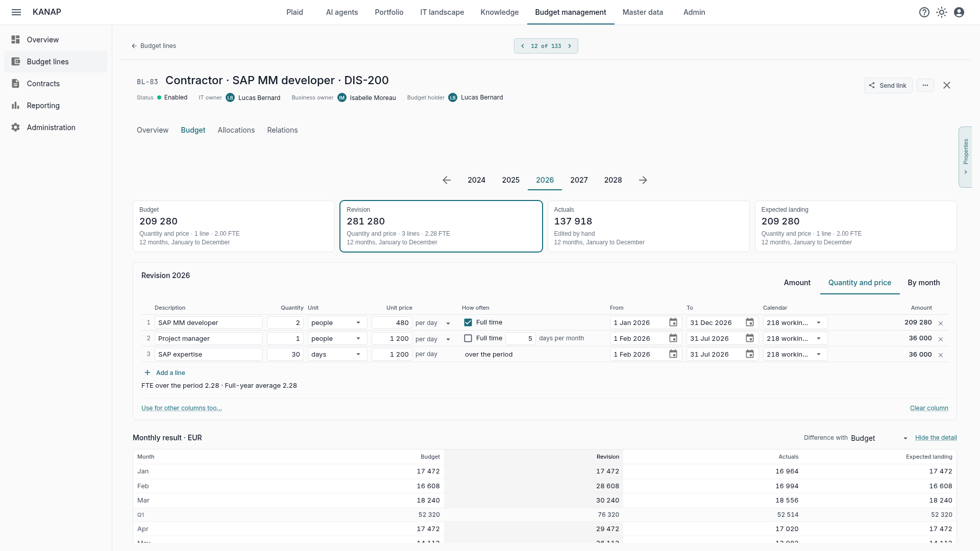Toggle the light/dark theme sun icon
The image size is (980, 551).
[x=942, y=12]
